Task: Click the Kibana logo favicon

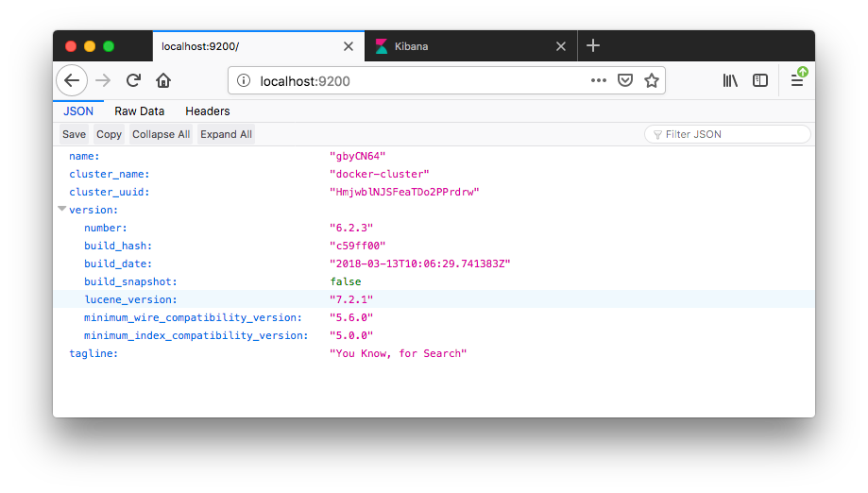Action: click(382, 46)
